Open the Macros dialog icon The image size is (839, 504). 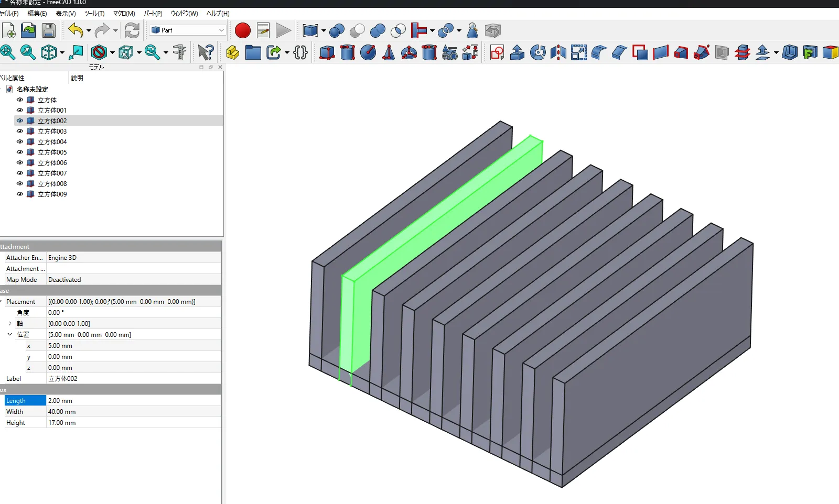pos(263,30)
